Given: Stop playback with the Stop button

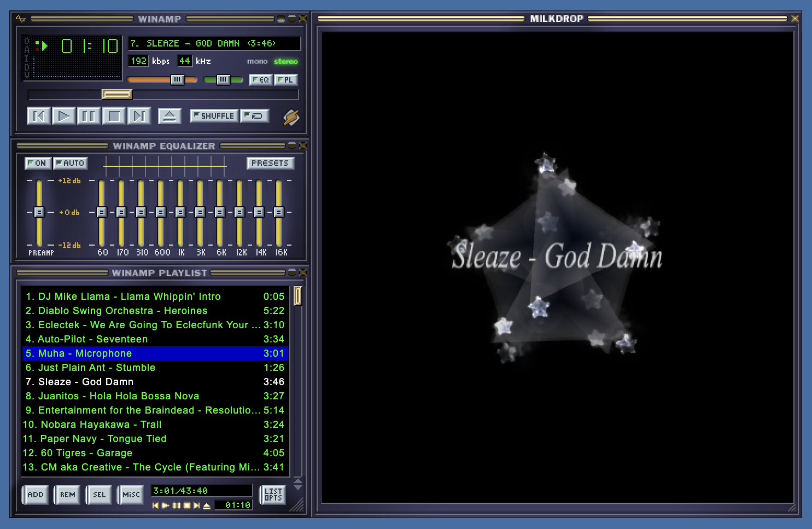Looking at the screenshot, I should 114,116.
